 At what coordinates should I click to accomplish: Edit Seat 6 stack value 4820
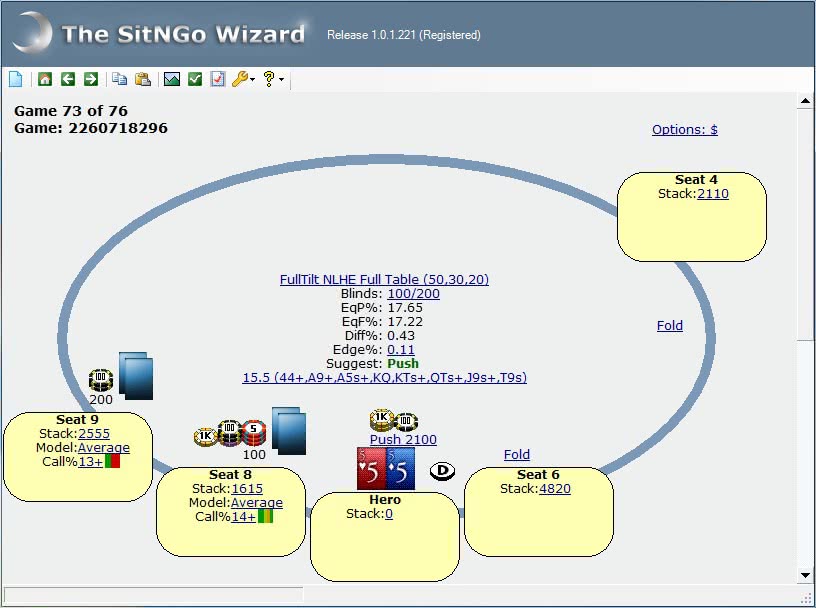coord(555,489)
